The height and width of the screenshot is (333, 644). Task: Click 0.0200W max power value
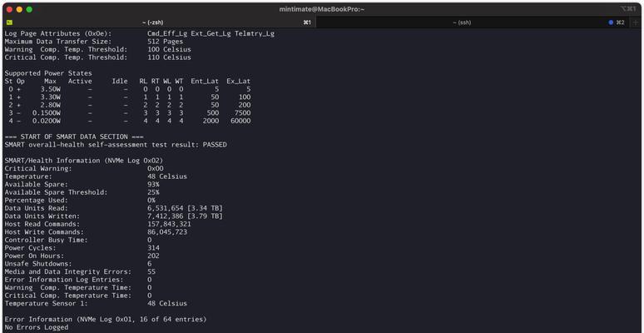47,121
